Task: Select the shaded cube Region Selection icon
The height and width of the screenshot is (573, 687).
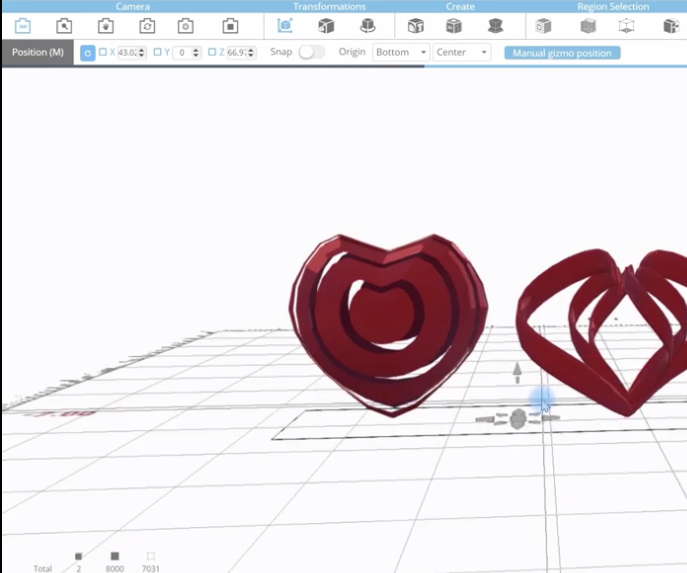Action: pos(588,26)
